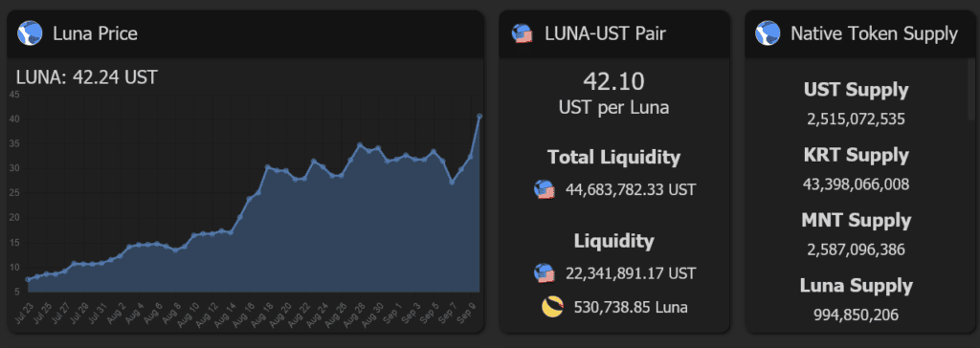Click the 994,850,206 supply value

pos(857,315)
